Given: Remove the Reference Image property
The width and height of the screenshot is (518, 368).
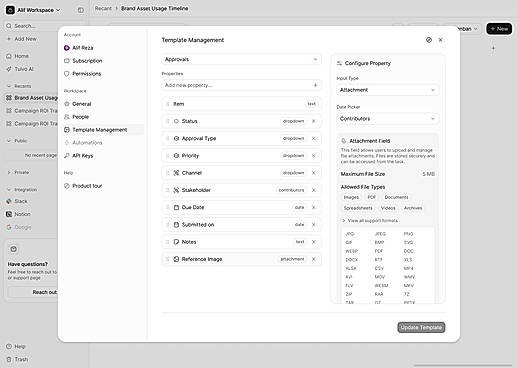Looking at the screenshot, I should tap(313, 259).
